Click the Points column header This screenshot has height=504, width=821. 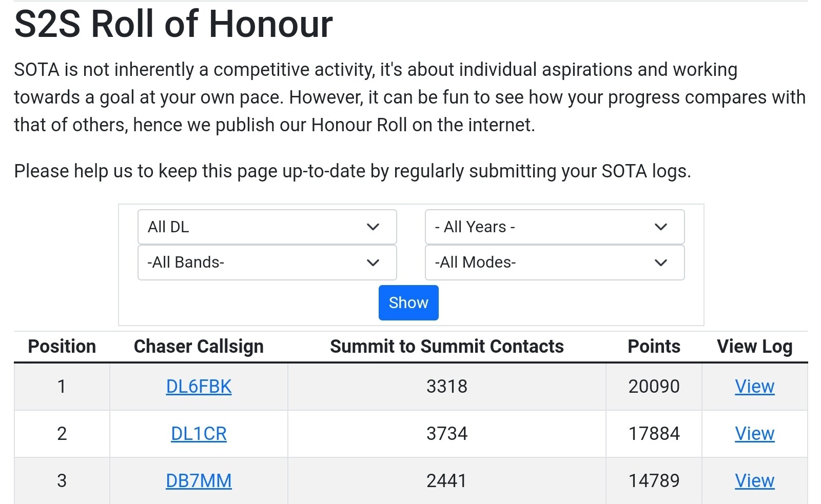pos(654,347)
